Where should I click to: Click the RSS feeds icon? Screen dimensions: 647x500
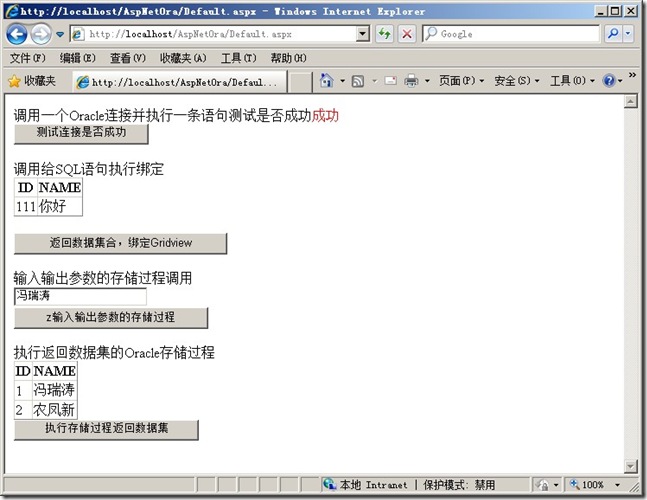pos(358,81)
